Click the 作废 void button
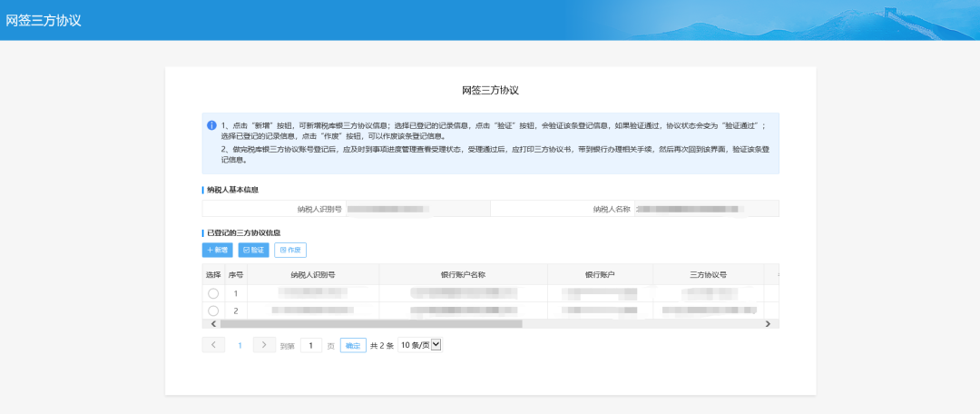This screenshot has width=980, height=414. [x=290, y=251]
